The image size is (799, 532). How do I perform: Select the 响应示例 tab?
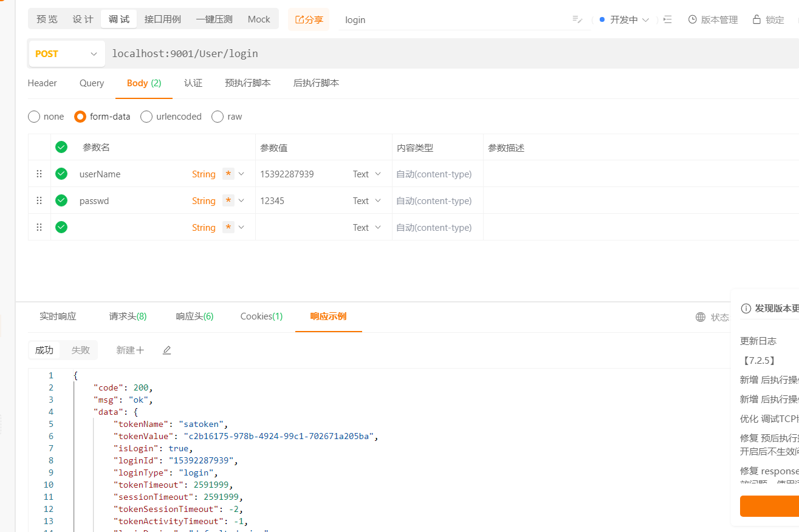pos(328,316)
